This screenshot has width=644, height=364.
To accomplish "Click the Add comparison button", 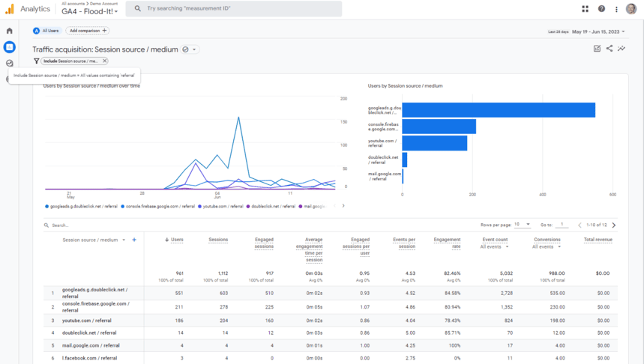I will point(88,31).
